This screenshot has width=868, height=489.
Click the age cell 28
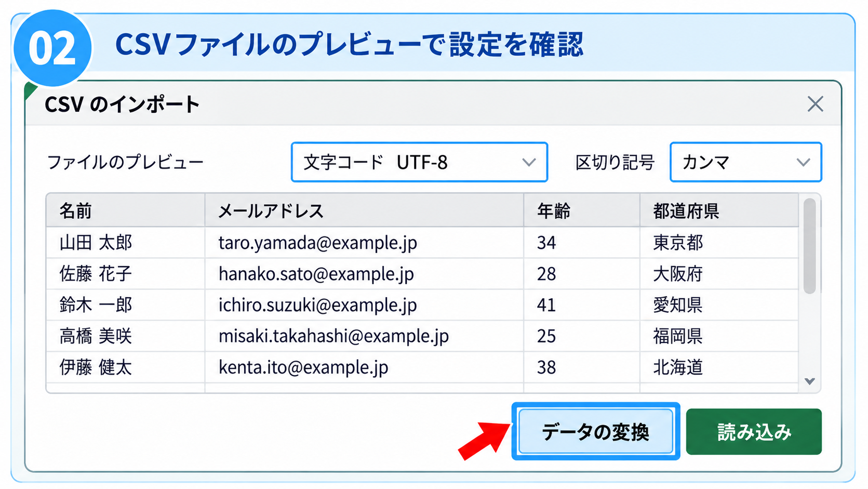point(582,274)
